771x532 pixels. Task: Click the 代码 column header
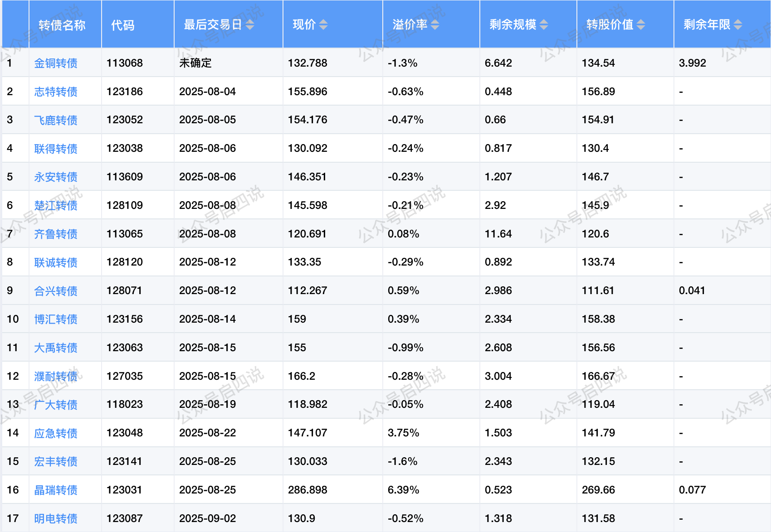(123, 25)
